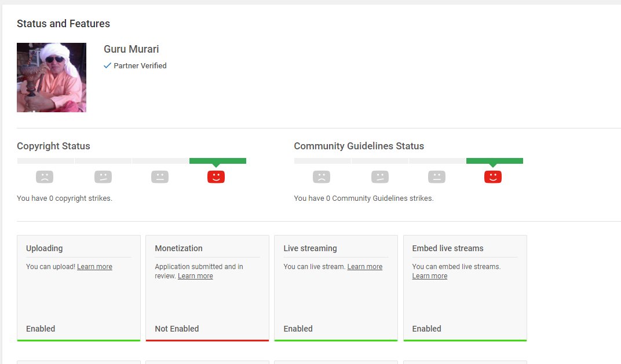Screen dimensions: 621x364
Task: Click the Partner Verified checkmark icon
Action: click(107, 65)
